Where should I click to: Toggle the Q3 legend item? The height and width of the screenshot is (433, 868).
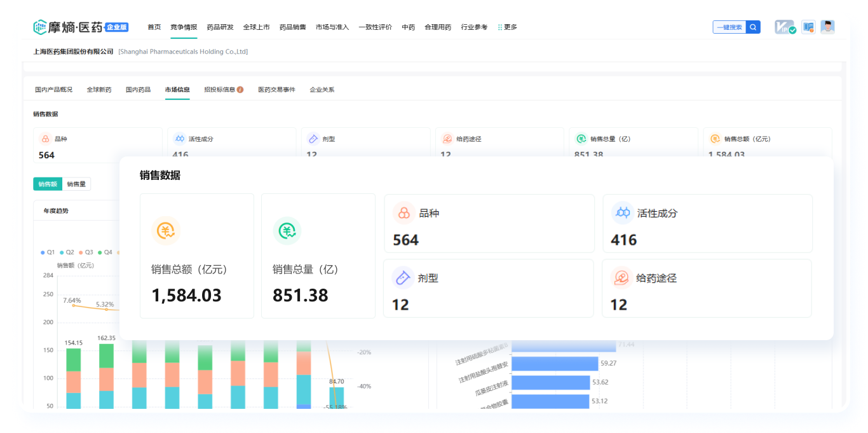86,252
